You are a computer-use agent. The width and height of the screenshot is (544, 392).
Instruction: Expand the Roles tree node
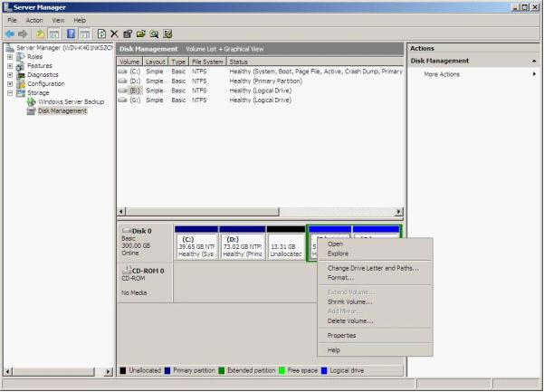pos(10,57)
